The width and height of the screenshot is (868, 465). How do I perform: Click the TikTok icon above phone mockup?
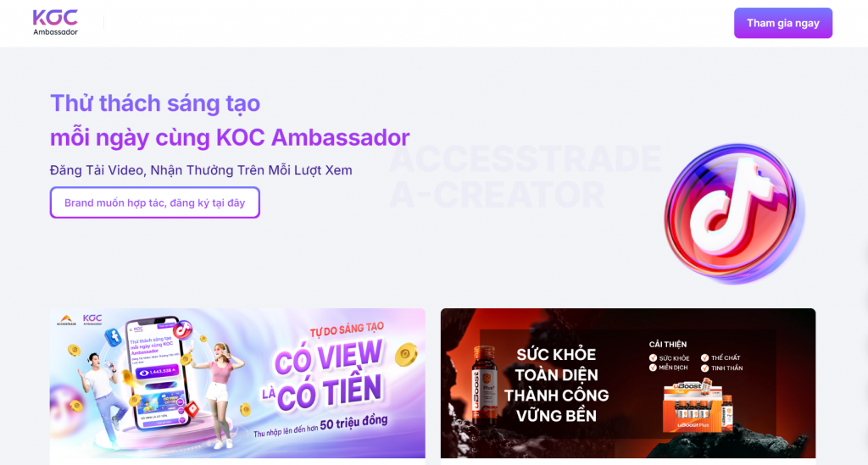[x=182, y=329]
